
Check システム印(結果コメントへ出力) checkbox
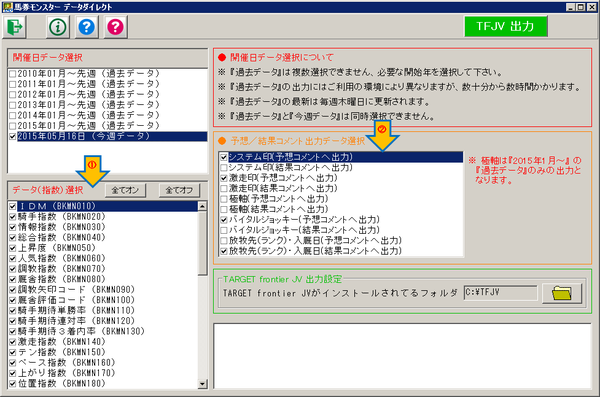coord(224,167)
